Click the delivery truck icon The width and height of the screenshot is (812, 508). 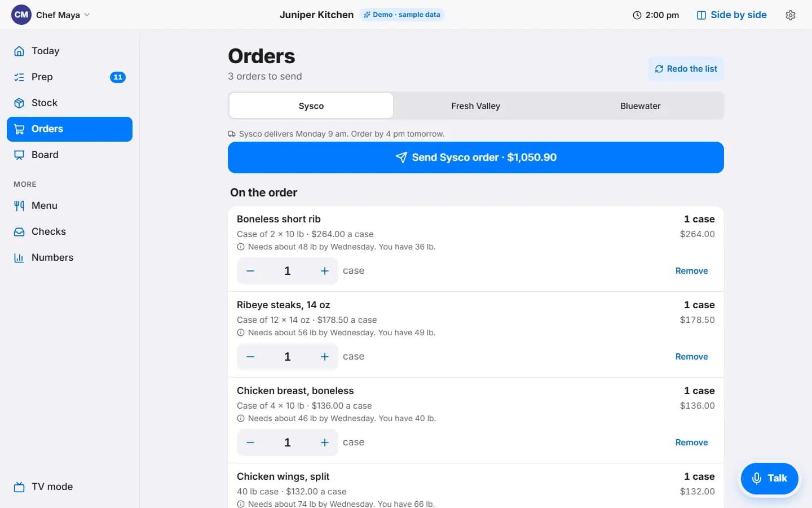[232, 134]
